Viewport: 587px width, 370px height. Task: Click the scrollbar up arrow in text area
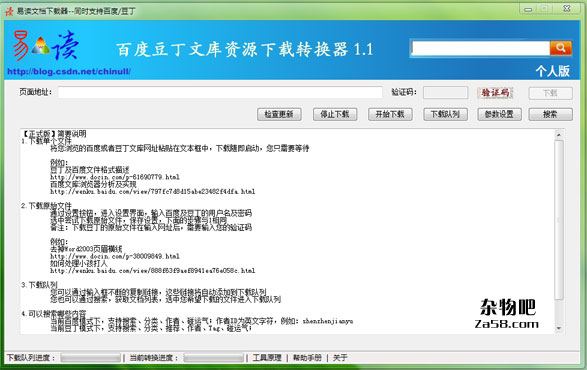coord(559,134)
